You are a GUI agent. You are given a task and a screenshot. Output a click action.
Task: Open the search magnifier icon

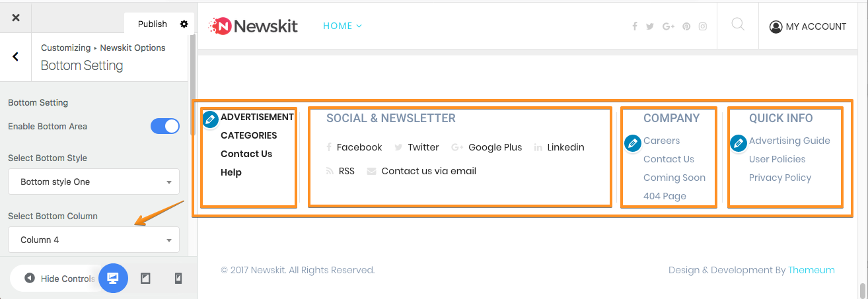tap(738, 25)
